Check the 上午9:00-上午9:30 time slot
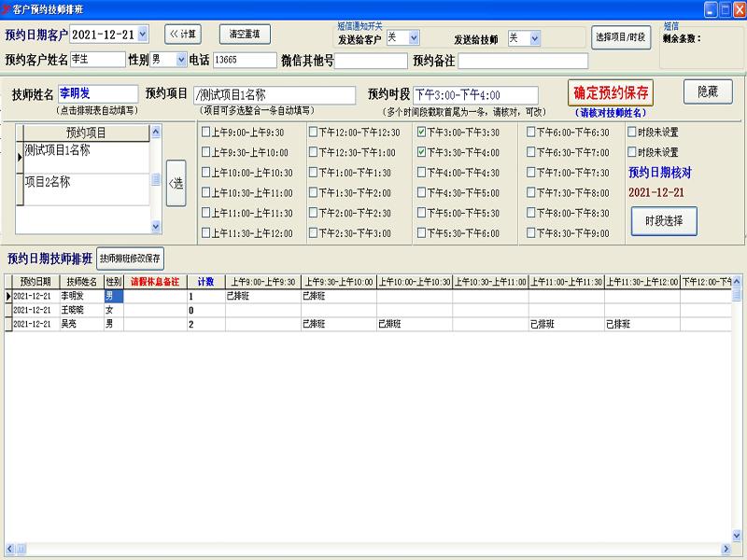Viewport: 747px width, 560px height. [x=205, y=132]
